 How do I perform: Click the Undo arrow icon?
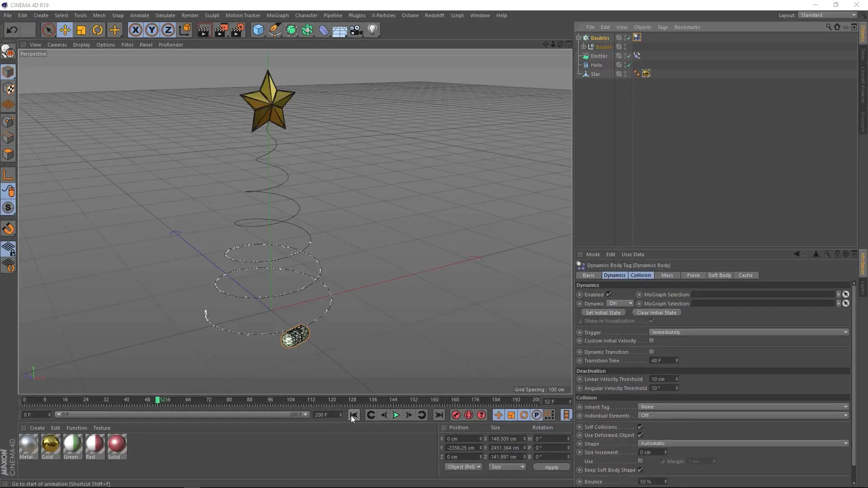pyautogui.click(x=12, y=30)
